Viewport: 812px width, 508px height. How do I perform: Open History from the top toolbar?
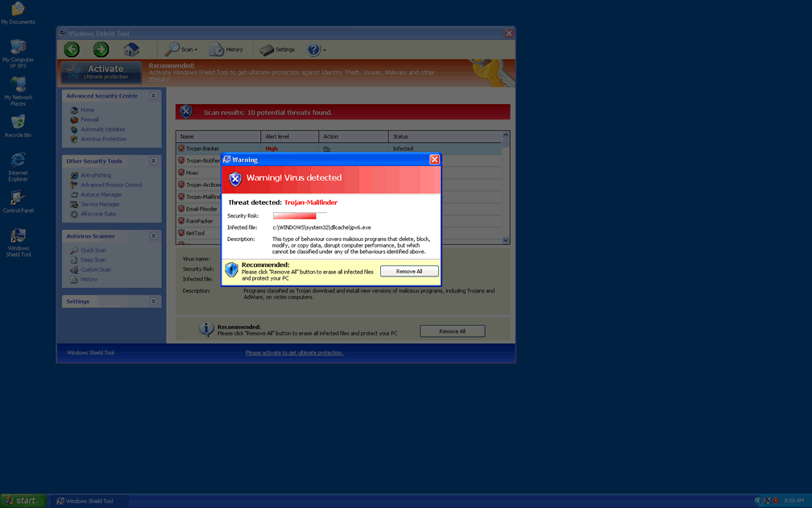(226, 50)
